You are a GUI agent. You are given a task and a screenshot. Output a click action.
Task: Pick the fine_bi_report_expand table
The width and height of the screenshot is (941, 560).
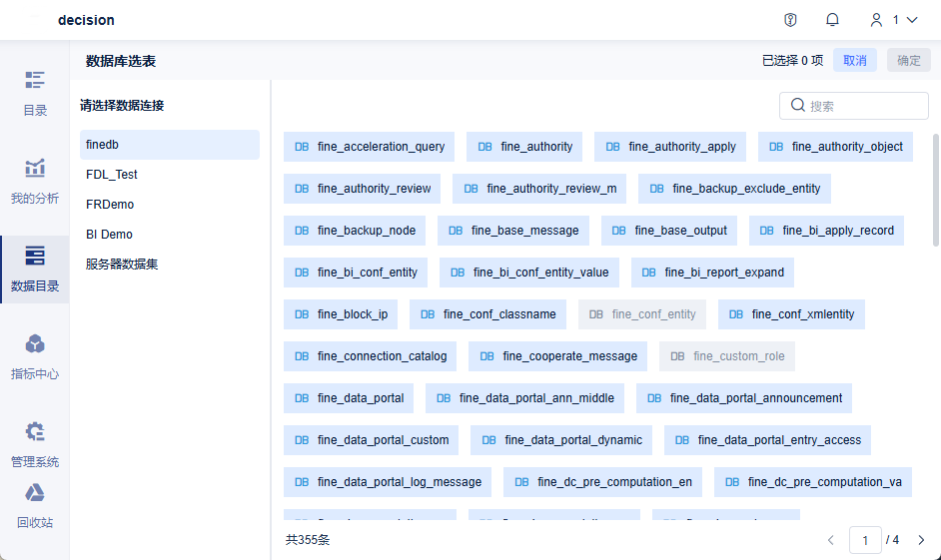click(712, 273)
